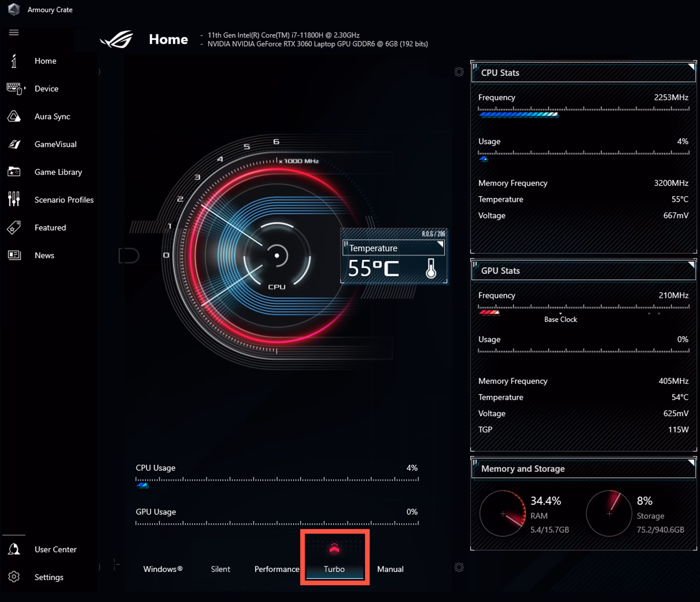700x602 pixels.
Task: Open the Base Clock dropdown in GPU Stats
Action: [x=560, y=317]
